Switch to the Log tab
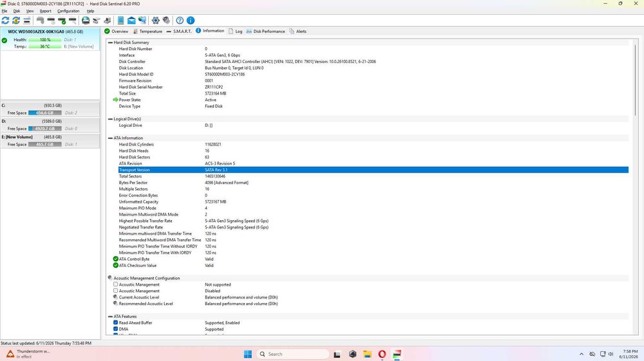 235,31
